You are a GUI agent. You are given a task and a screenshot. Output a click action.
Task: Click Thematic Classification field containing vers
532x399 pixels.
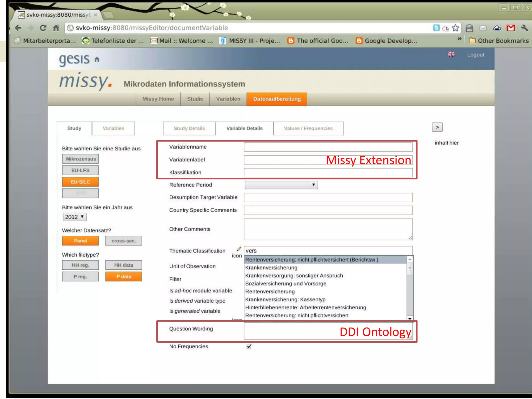click(x=328, y=251)
